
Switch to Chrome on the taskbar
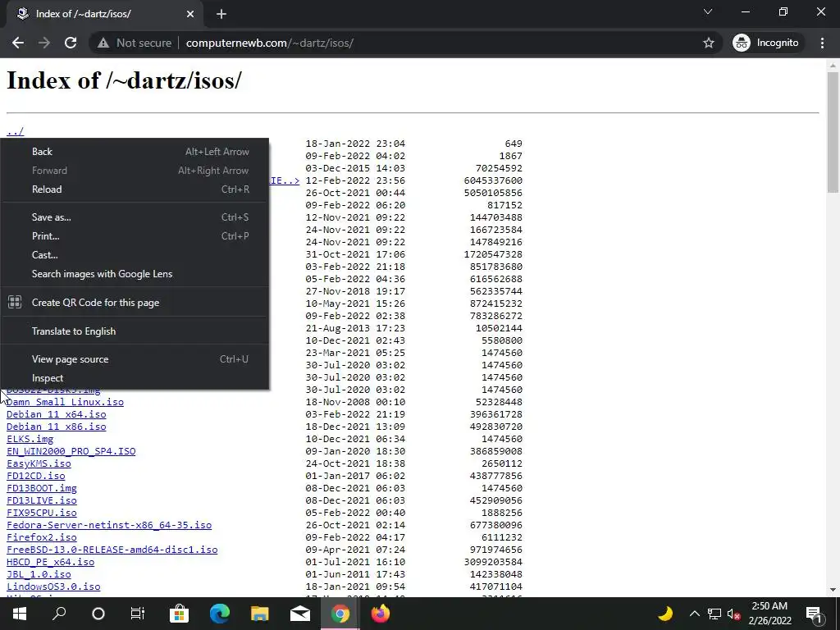[340, 614]
